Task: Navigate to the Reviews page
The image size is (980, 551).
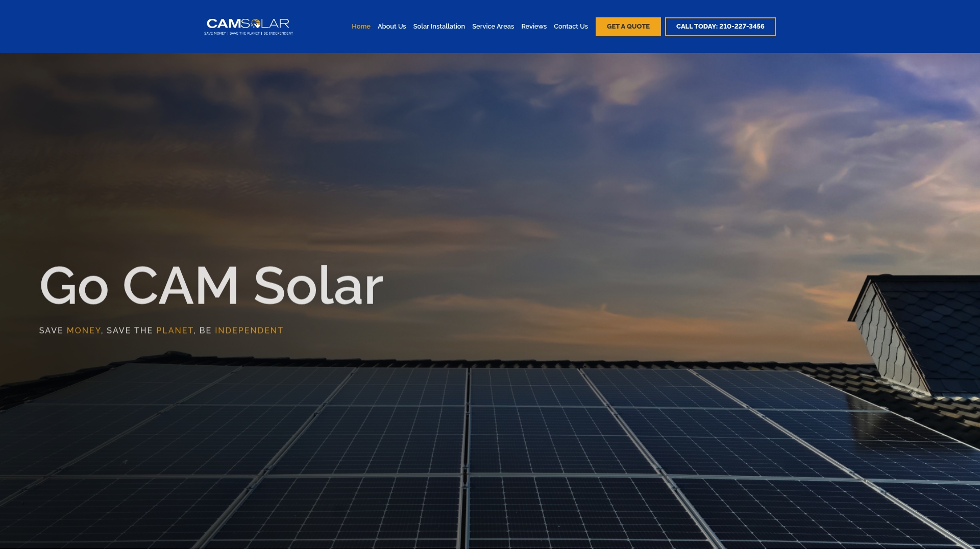Action: (534, 27)
